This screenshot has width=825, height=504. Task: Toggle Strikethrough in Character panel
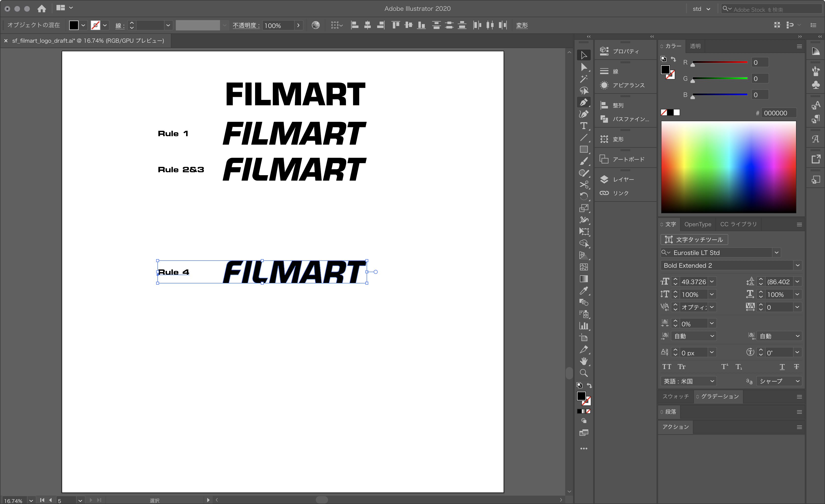click(797, 367)
